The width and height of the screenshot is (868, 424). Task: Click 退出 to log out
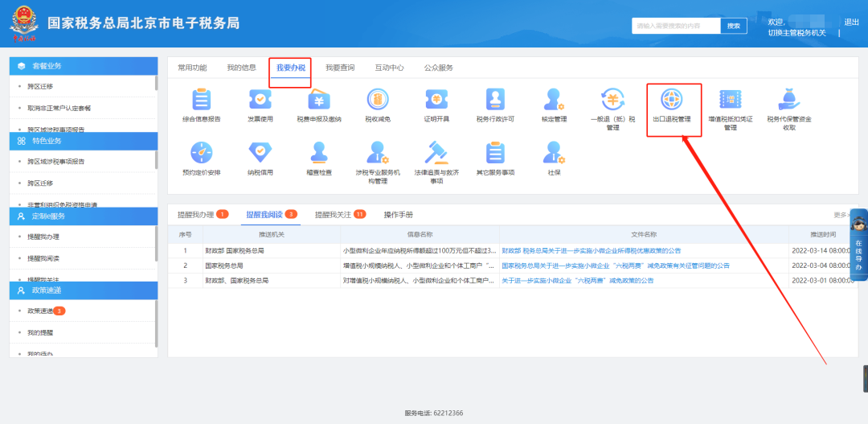pyautogui.click(x=851, y=23)
